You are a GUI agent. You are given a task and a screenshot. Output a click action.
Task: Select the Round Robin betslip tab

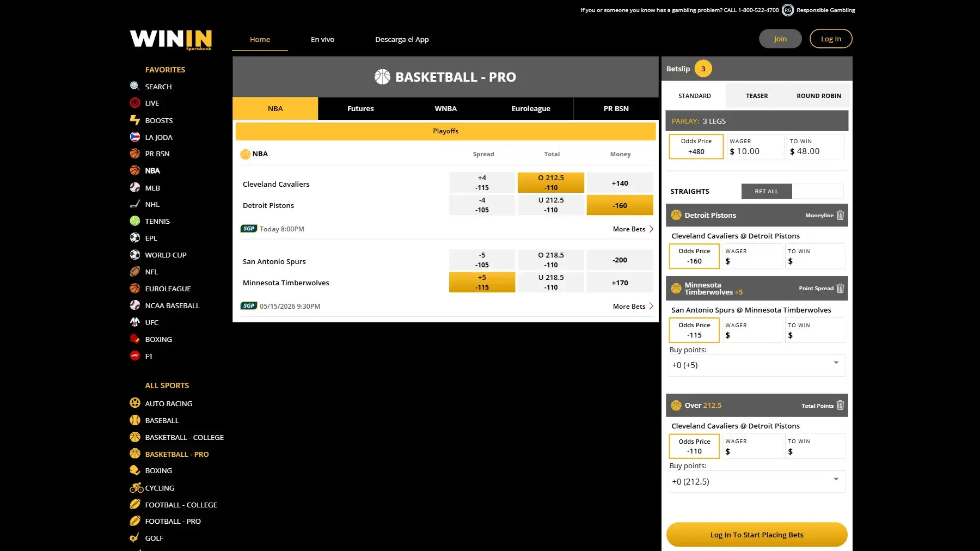point(819,96)
